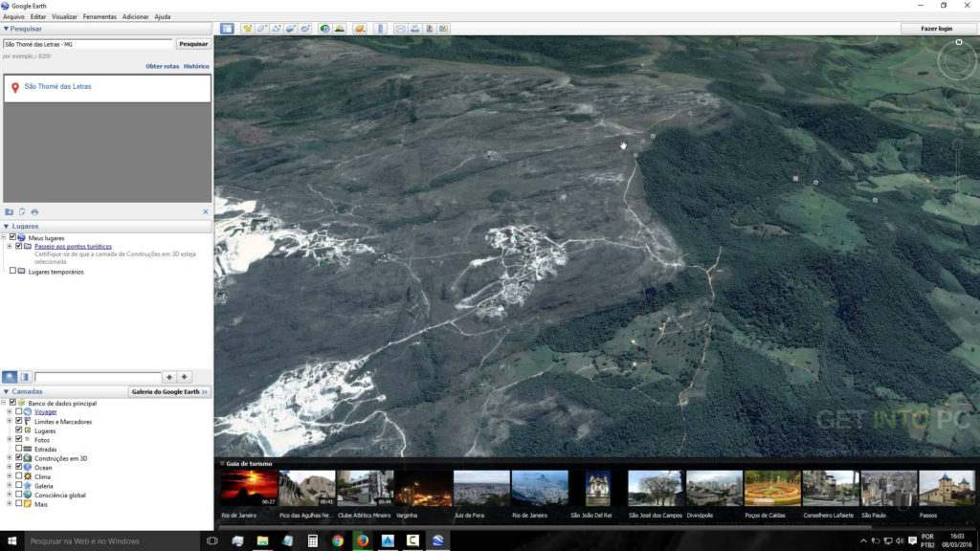The image size is (980, 551).
Task: Check the Lugares temporários checkbox
Action: coord(12,271)
